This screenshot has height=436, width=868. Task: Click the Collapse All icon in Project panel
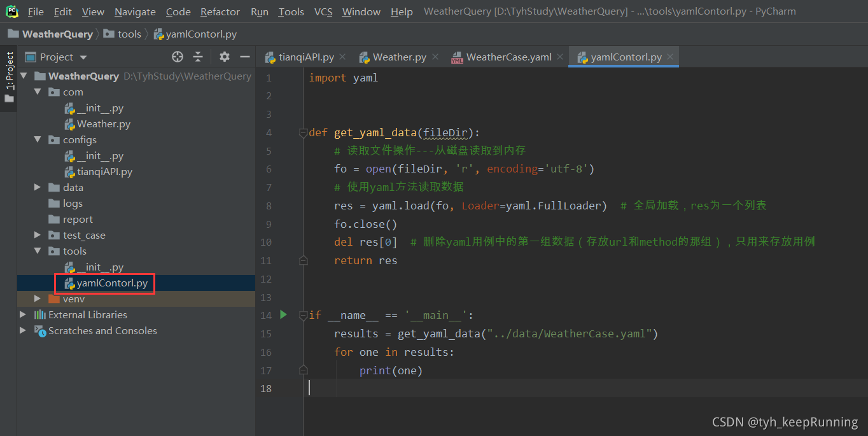198,57
